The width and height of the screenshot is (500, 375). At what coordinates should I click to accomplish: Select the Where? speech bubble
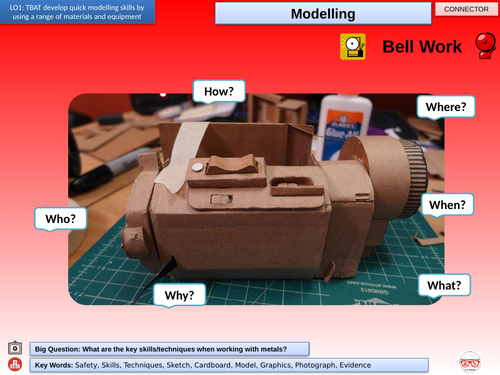coord(446,107)
